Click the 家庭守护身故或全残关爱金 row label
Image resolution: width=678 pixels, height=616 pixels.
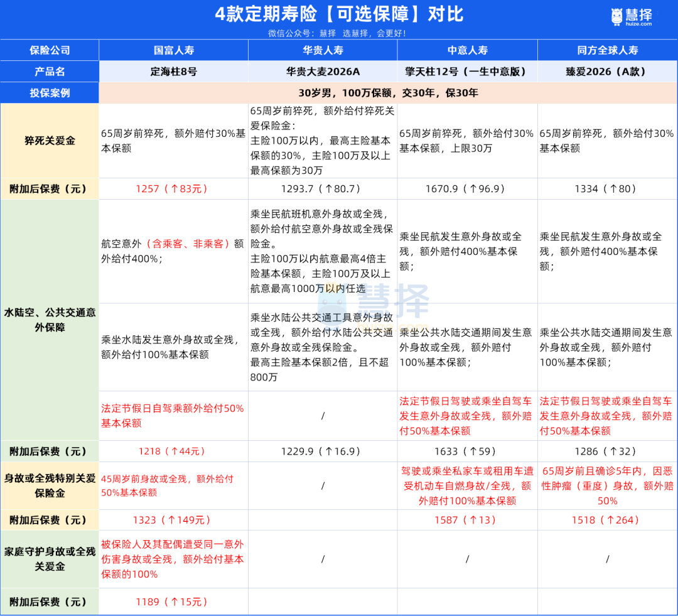point(50,559)
